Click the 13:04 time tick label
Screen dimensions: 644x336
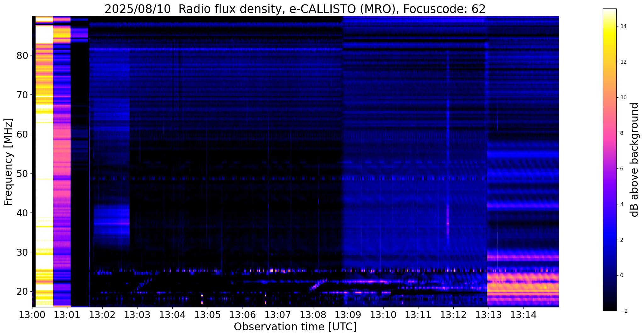coord(172,315)
